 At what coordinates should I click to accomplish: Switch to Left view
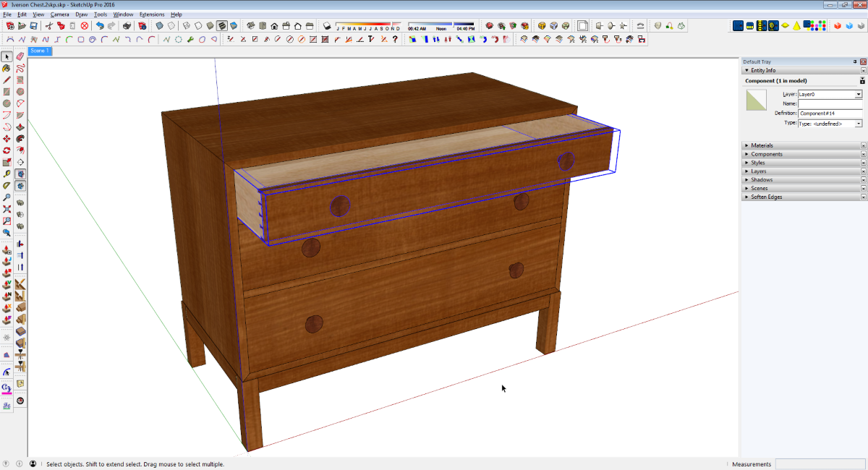310,26
